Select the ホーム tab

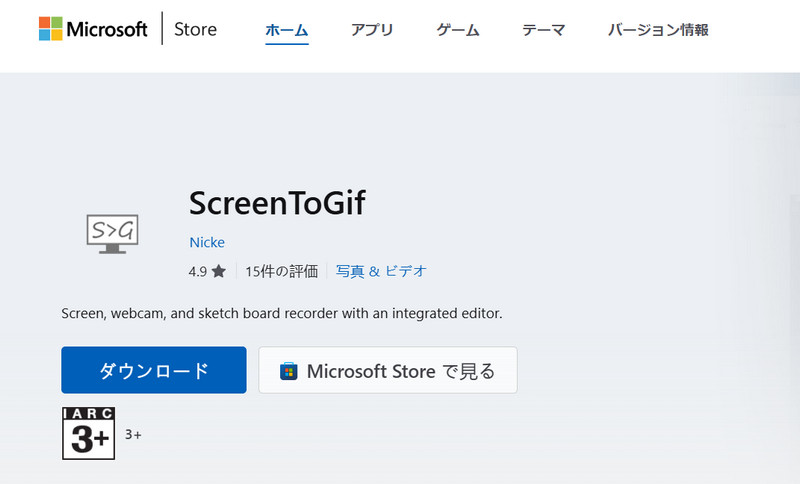(x=287, y=30)
